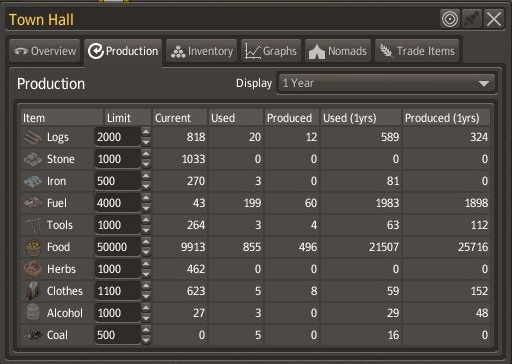Open the Display period dropdown

[387, 83]
